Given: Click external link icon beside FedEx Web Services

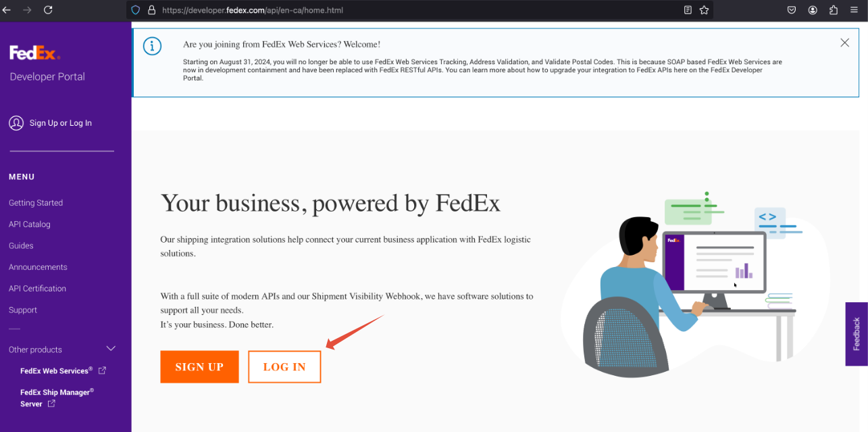Looking at the screenshot, I should point(102,370).
